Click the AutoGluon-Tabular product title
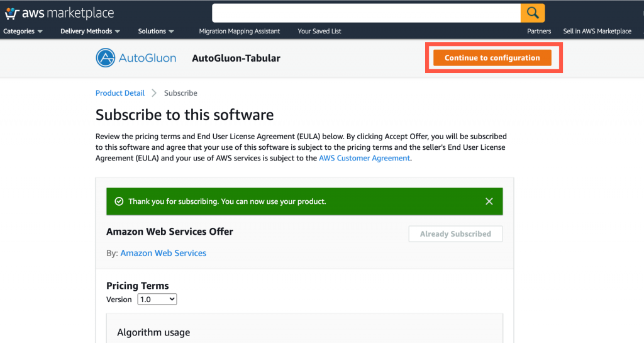The height and width of the screenshot is (343, 644). [x=236, y=59]
